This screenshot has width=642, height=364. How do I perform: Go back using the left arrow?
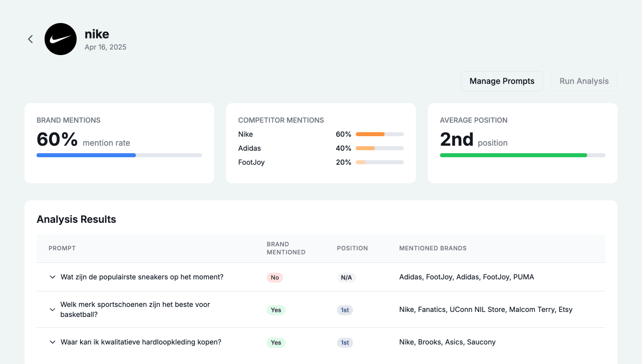[31, 39]
